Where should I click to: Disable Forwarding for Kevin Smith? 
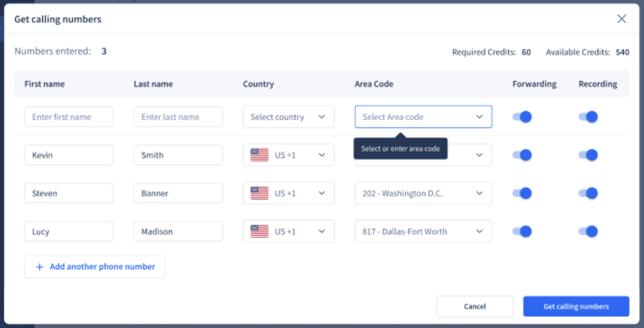[522, 155]
